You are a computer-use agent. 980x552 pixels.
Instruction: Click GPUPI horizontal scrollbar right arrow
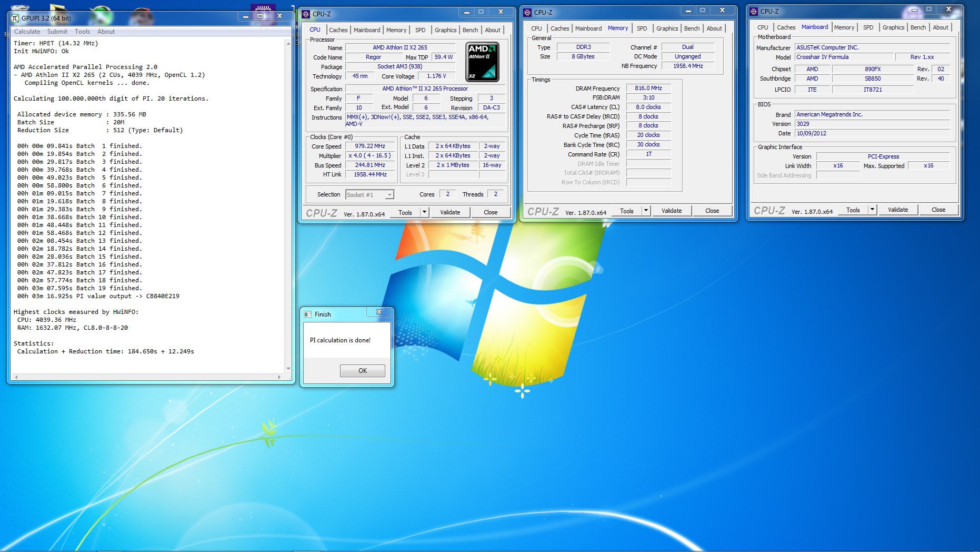[x=279, y=377]
